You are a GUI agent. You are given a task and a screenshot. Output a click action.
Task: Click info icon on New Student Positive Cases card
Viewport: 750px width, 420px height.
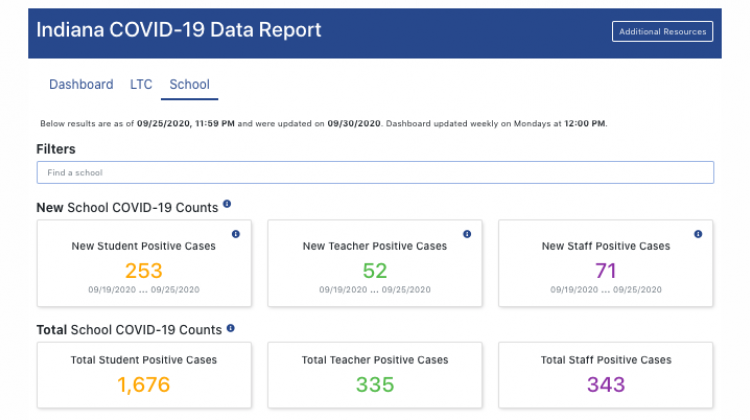(x=236, y=234)
